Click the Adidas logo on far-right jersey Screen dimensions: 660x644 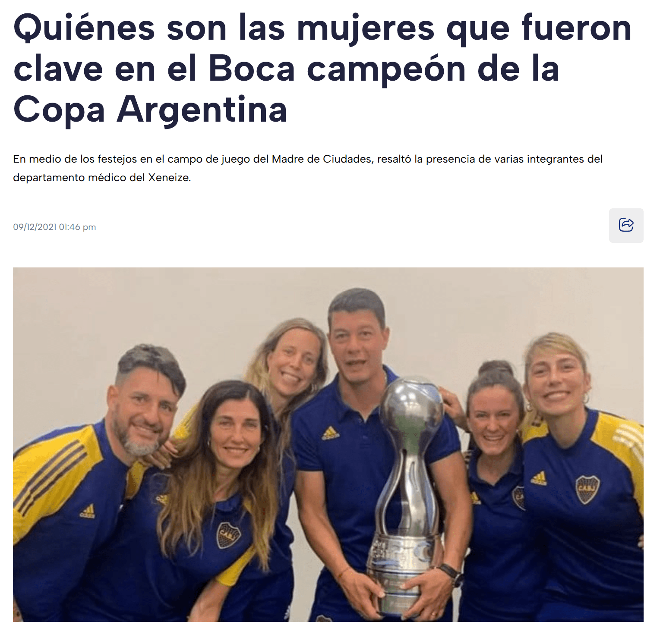[539, 478]
